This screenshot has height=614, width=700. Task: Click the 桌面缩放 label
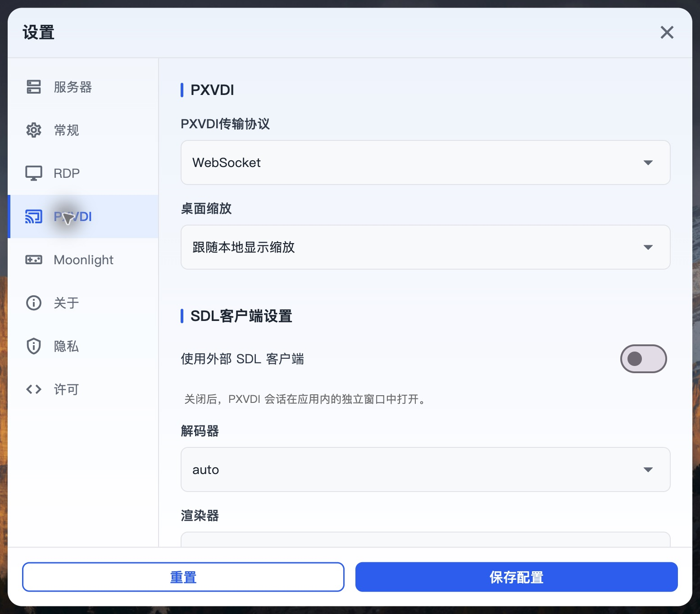coord(206,209)
